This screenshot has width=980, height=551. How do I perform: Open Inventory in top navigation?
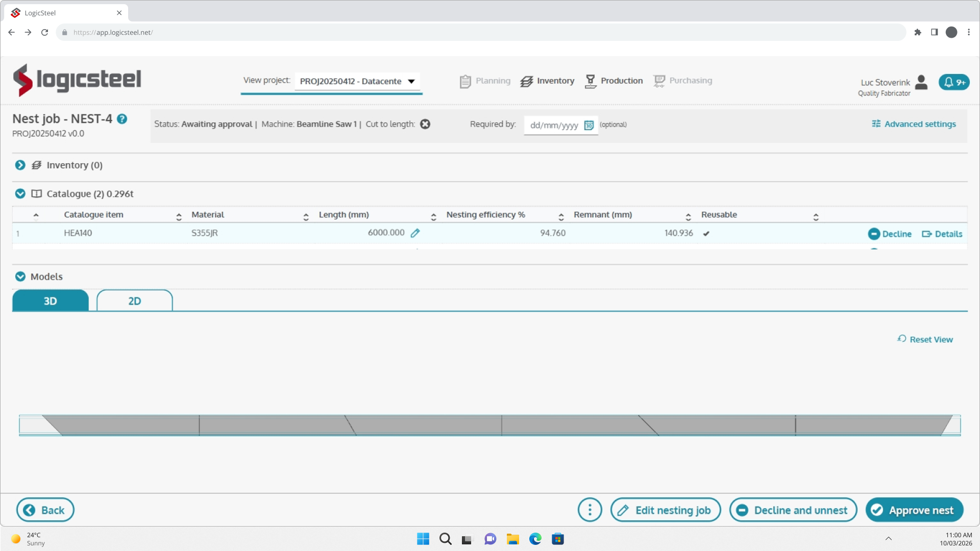pyautogui.click(x=547, y=81)
